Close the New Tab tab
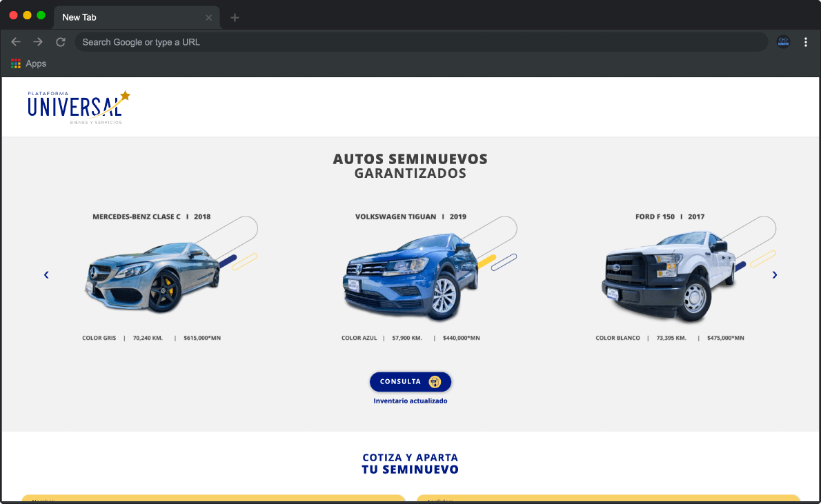821x504 pixels. tap(209, 18)
